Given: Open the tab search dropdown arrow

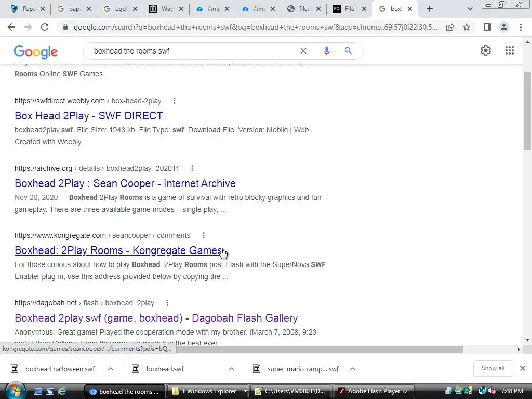Looking at the screenshot, I should coord(470,9).
